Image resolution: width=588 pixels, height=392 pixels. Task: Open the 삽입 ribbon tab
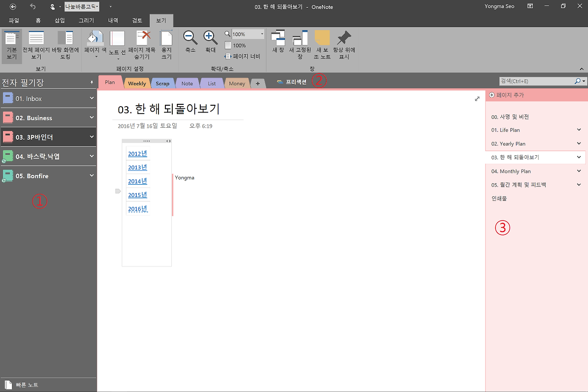tap(60, 20)
